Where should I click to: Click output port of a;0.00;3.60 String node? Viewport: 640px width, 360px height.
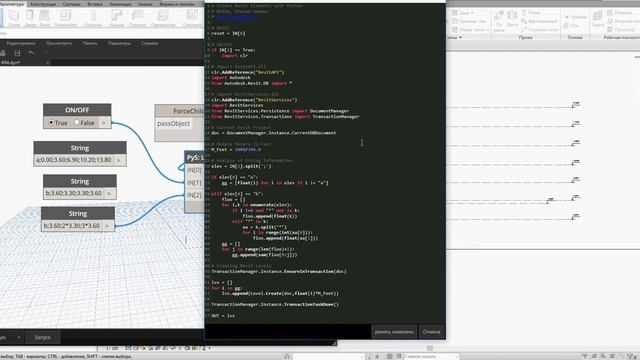119,160
